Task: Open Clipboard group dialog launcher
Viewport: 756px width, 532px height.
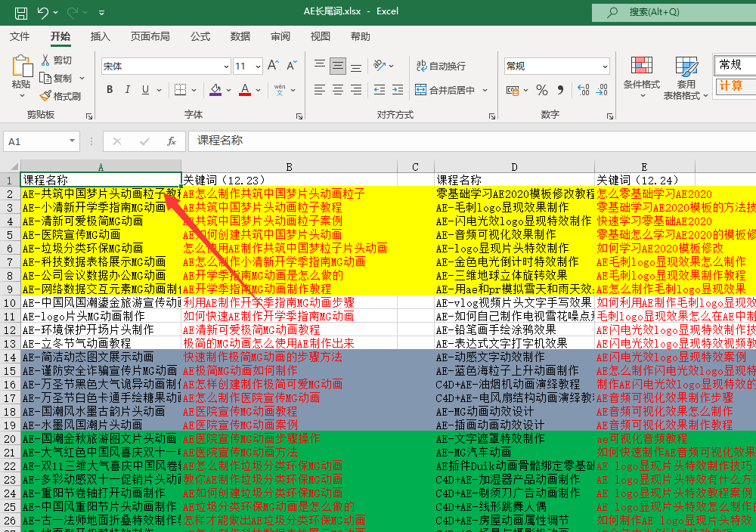Action: coord(89,116)
